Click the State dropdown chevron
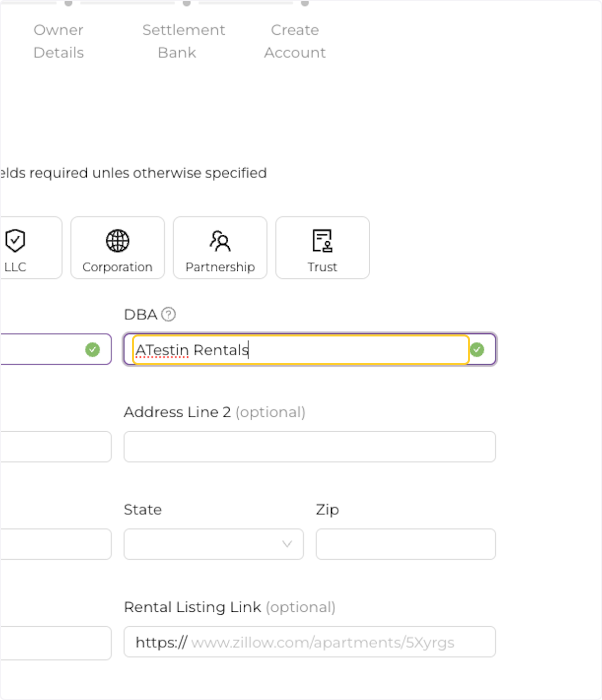The image size is (602, 700). [x=286, y=544]
